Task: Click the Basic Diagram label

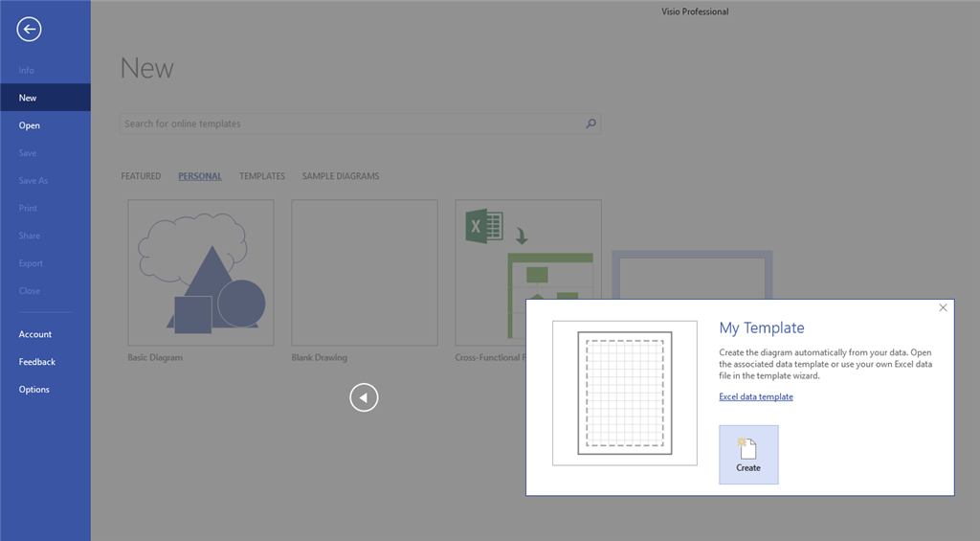Action: [155, 358]
